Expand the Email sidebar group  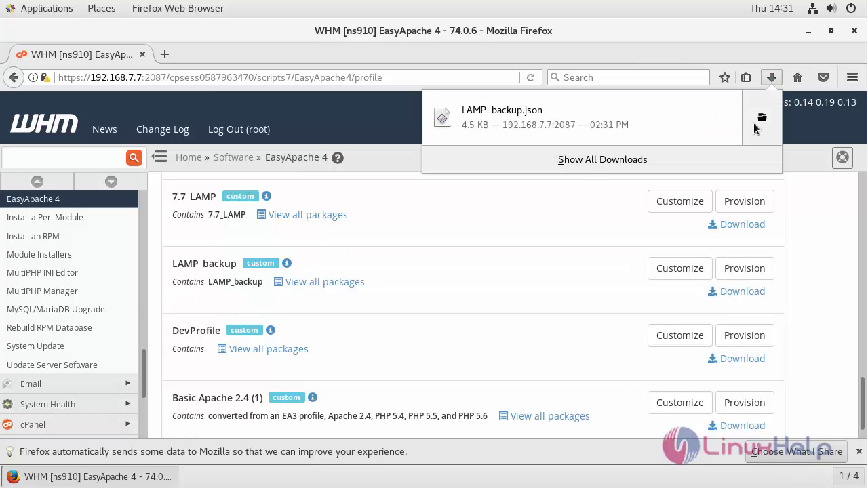(x=68, y=384)
